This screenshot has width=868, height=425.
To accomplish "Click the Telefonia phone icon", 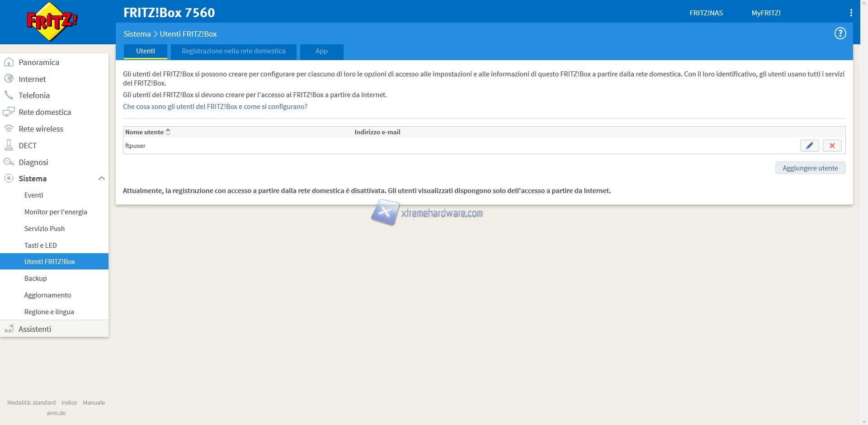I will (9, 95).
